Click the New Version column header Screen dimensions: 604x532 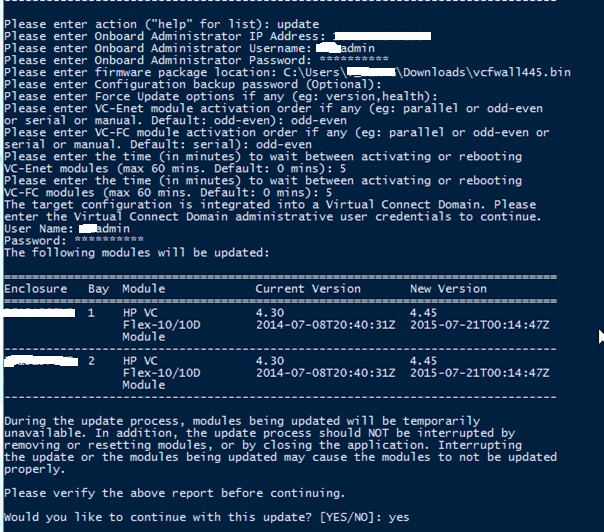click(448, 289)
